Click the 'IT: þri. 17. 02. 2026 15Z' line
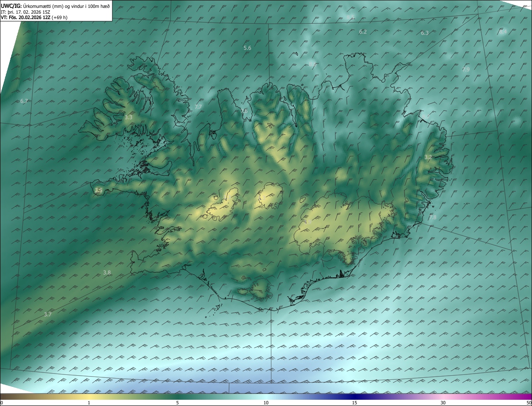532x406 pixels. click(26, 12)
